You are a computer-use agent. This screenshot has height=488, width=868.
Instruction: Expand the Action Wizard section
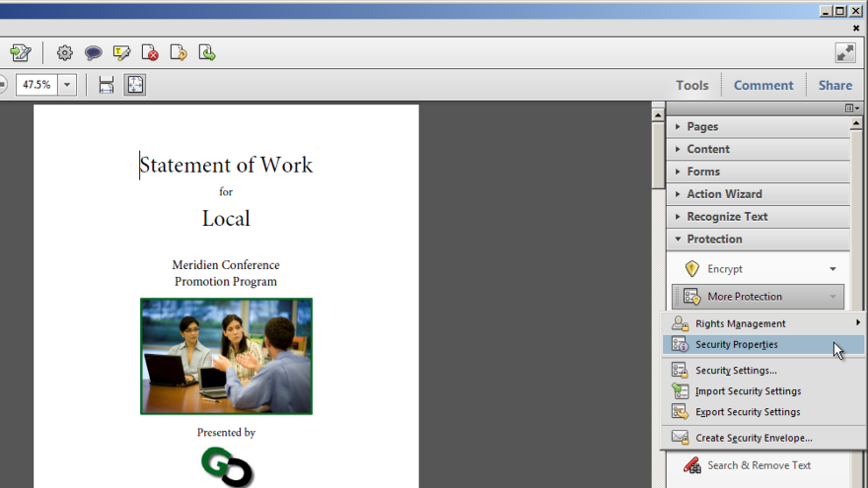(758, 194)
